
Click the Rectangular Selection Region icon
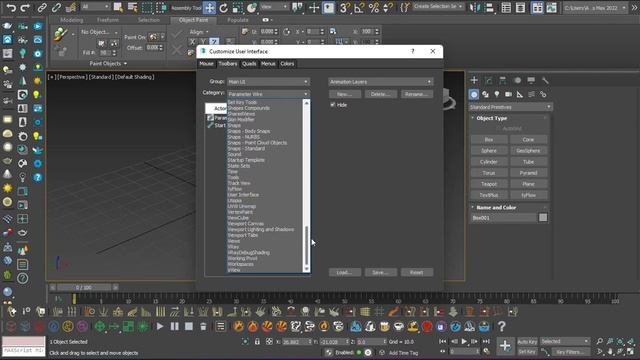(147, 7)
